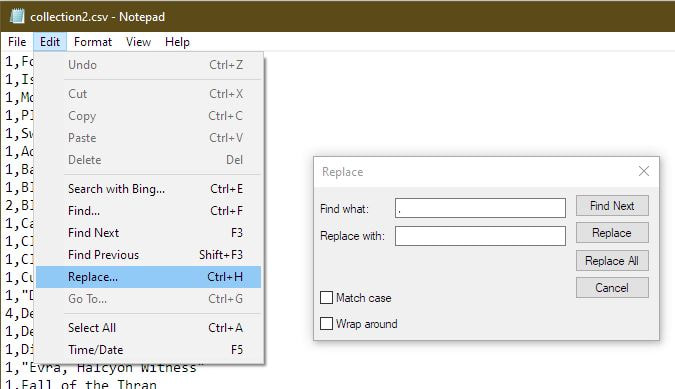
Task: Select Find Next menu entry
Action: tap(149, 233)
